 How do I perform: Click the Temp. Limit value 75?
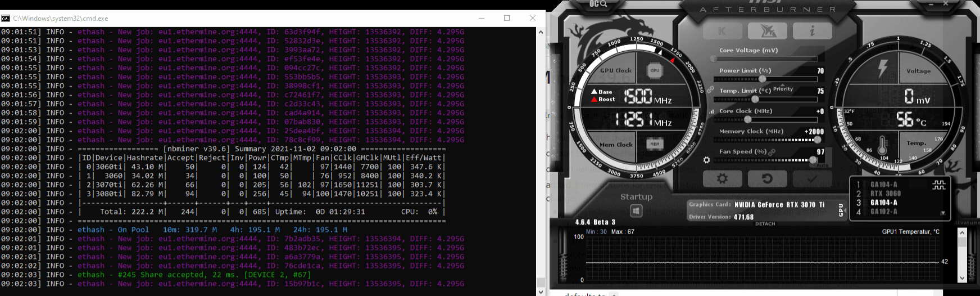[x=820, y=91]
